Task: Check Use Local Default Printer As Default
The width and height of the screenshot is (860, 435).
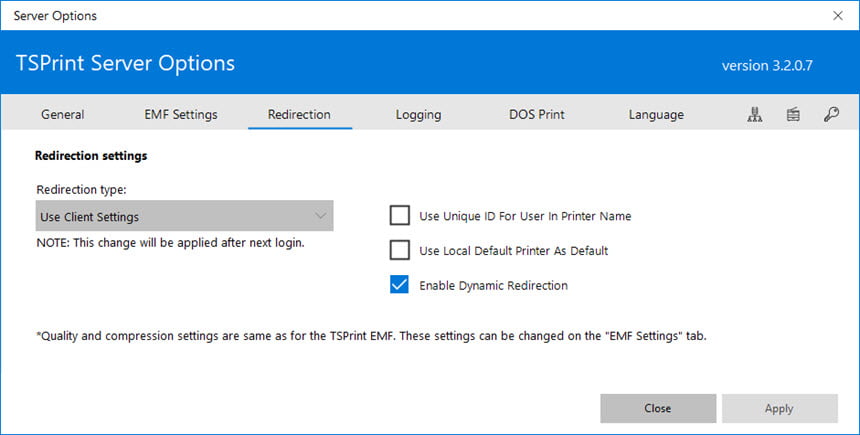Action: point(399,250)
